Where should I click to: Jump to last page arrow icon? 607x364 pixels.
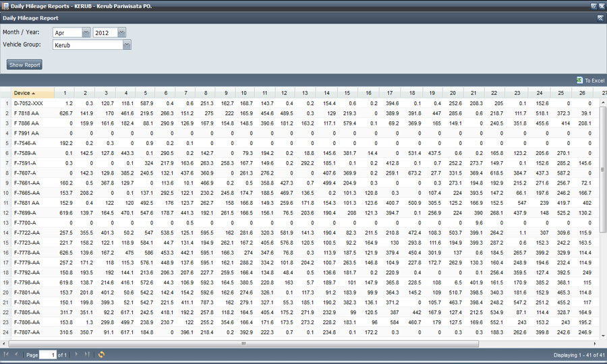86,355
